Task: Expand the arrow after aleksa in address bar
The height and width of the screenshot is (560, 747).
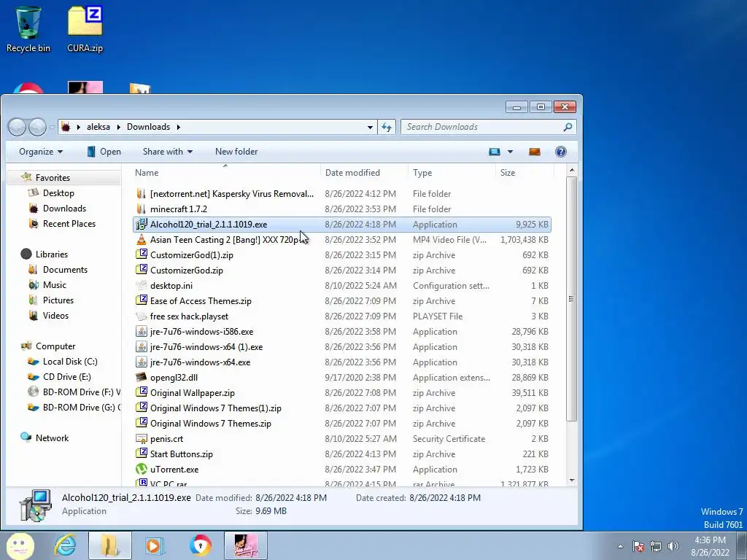Action: tap(119, 127)
